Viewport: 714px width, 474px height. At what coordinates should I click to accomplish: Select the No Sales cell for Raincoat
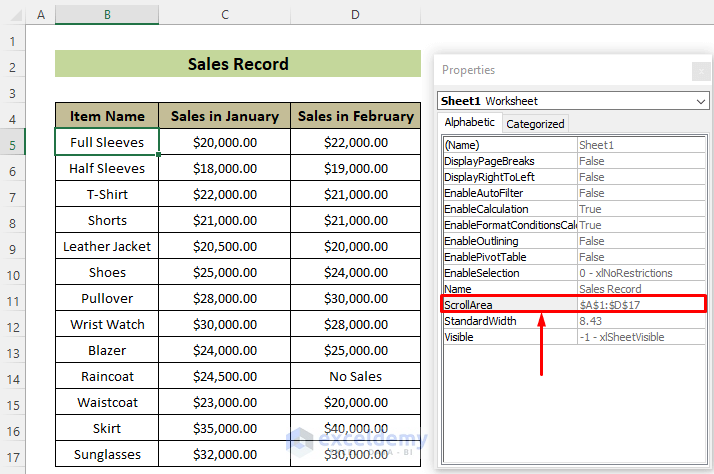(x=356, y=376)
